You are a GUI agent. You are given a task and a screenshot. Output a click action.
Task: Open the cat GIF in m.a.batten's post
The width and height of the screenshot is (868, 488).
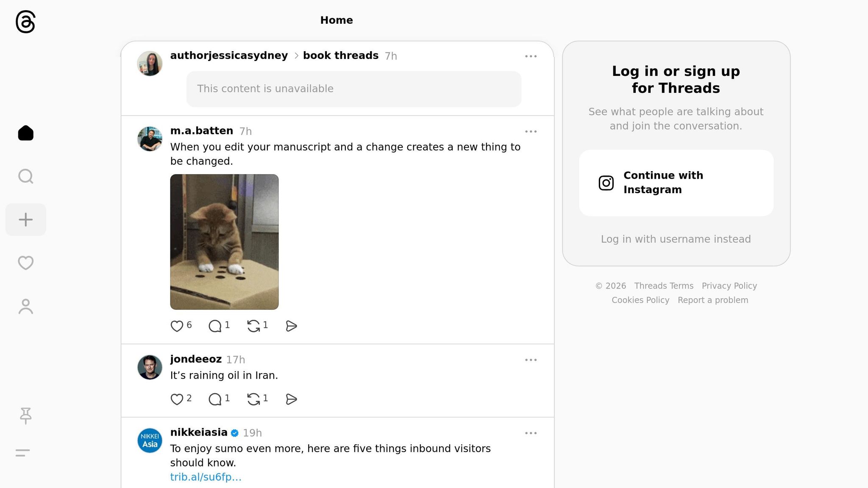[224, 242]
